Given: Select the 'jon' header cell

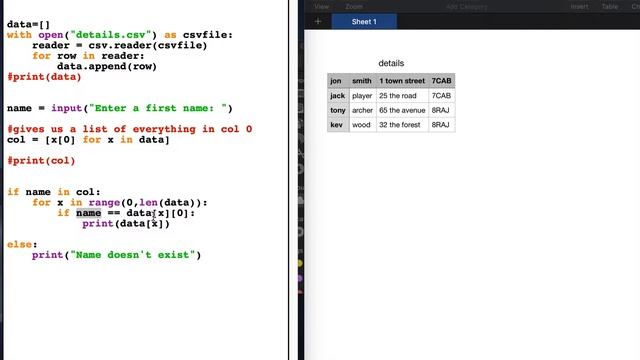Looking at the screenshot, I should point(338,81).
